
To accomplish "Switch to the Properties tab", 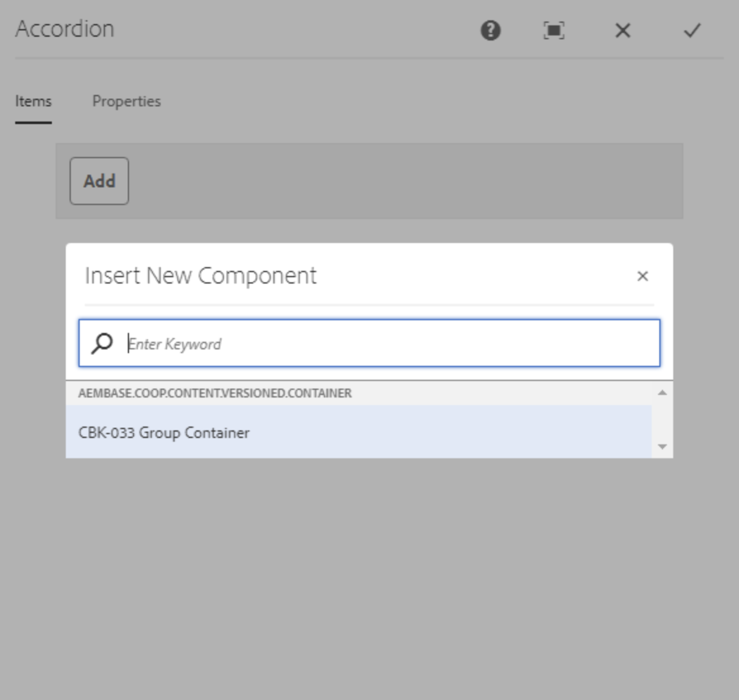I will coord(127,101).
